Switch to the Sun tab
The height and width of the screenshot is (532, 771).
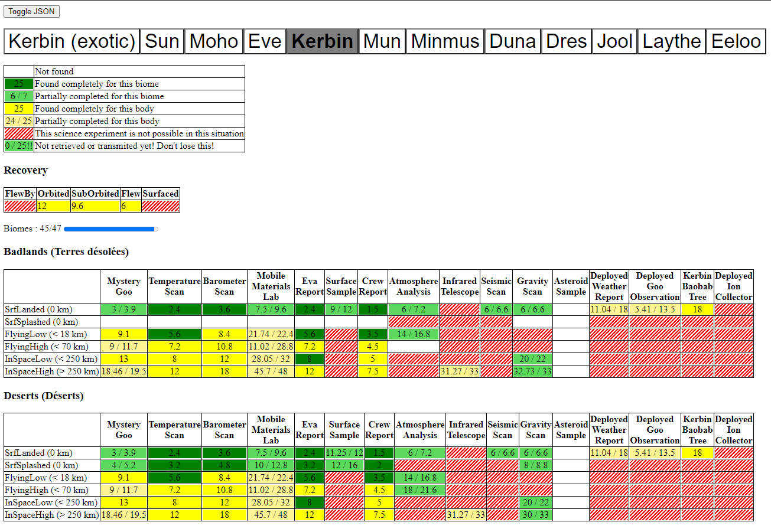(x=162, y=41)
